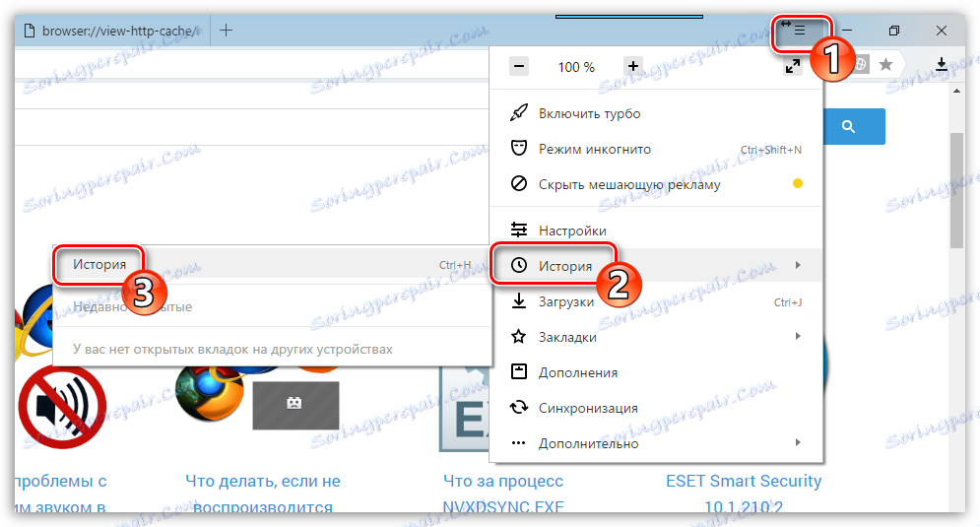
Task: Open 'Режим инкогнито' window
Action: tap(594, 150)
